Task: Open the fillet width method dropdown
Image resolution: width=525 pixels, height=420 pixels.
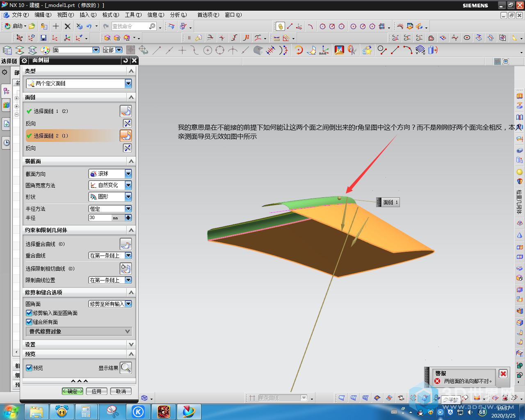Action: click(x=110, y=185)
